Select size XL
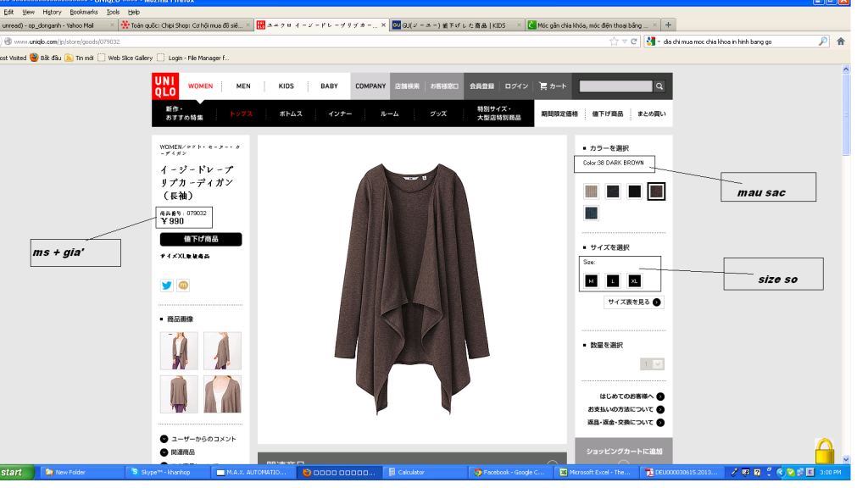 [634, 280]
